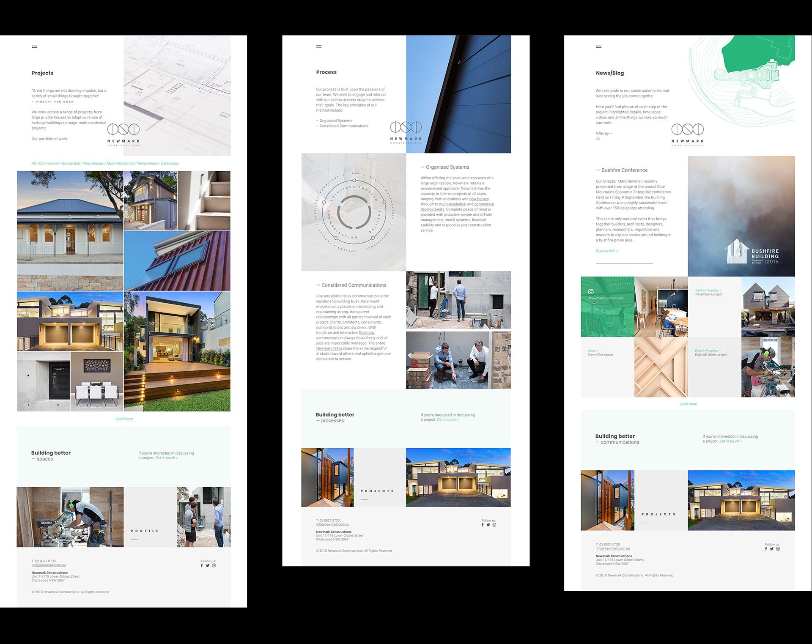Click Newmark logo on the Process page
Image resolution: width=812 pixels, height=644 pixels.
(x=406, y=132)
